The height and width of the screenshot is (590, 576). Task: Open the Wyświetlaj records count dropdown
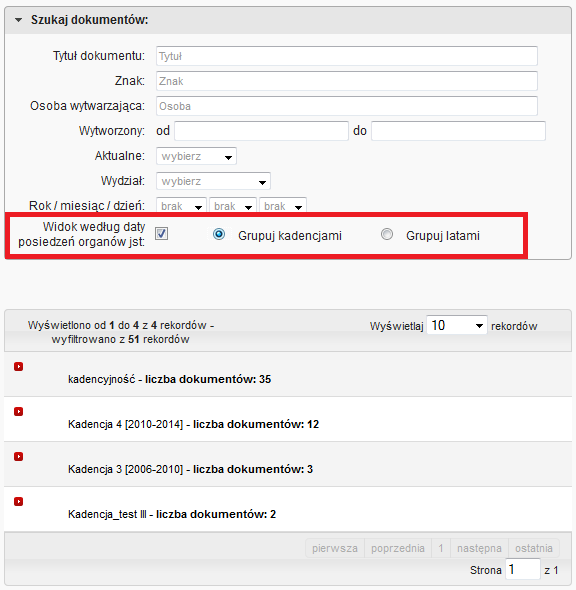click(x=457, y=325)
